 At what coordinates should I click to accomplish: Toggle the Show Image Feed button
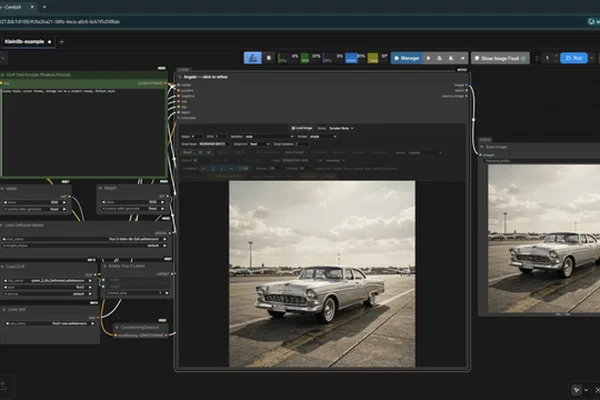click(500, 58)
